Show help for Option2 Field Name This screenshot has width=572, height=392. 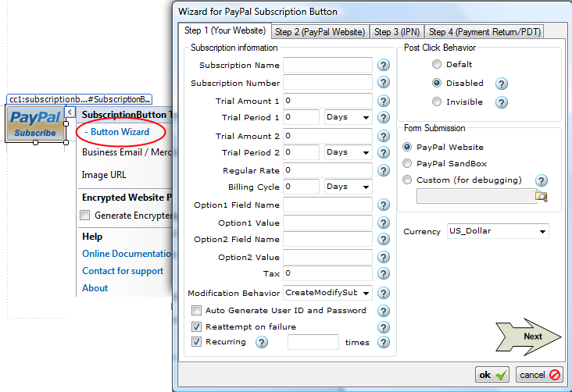(384, 240)
